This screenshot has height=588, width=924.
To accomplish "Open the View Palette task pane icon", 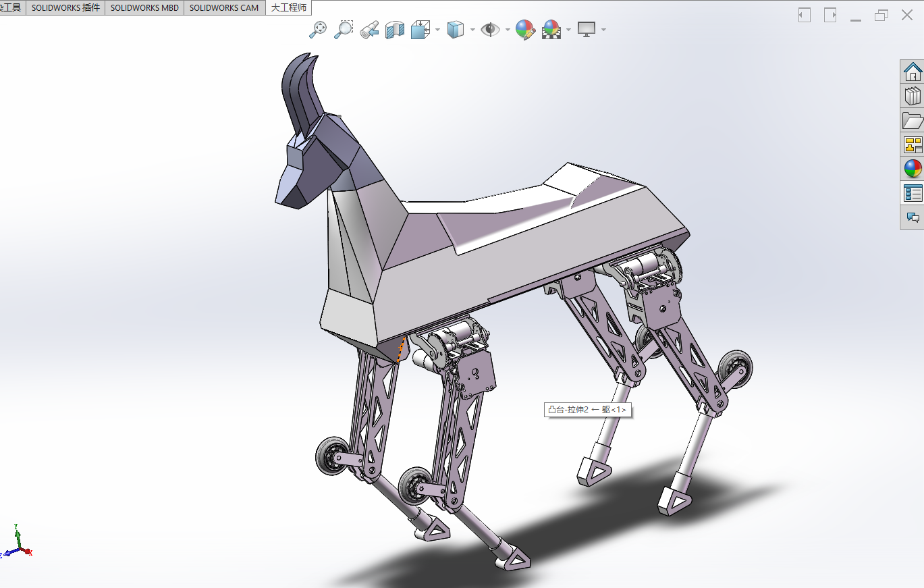I will [x=913, y=144].
